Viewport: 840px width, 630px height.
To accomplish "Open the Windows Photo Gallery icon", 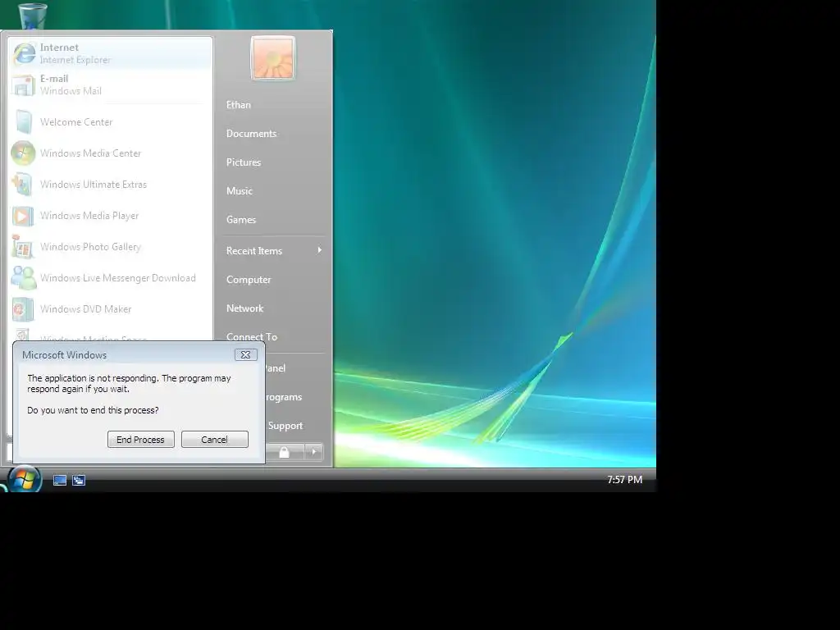I will click(x=23, y=247).
